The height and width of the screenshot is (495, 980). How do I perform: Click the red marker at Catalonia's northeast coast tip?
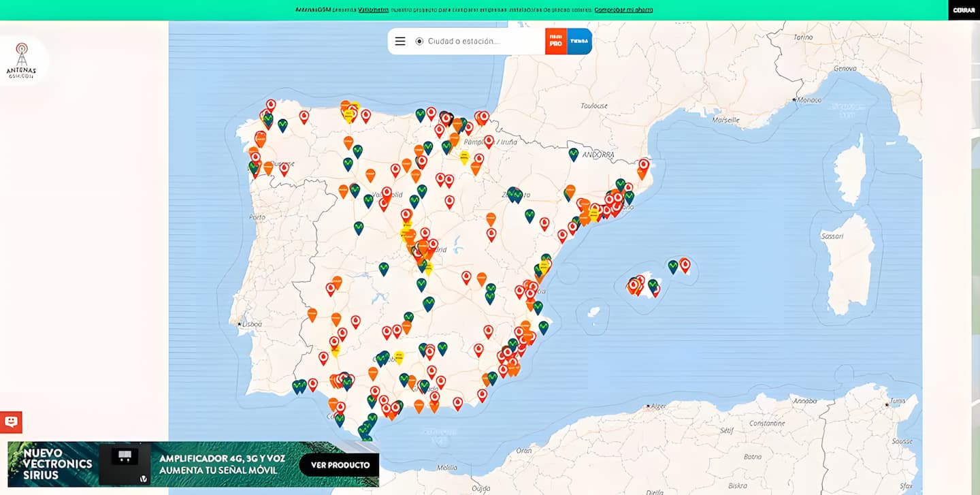(643, 164)
